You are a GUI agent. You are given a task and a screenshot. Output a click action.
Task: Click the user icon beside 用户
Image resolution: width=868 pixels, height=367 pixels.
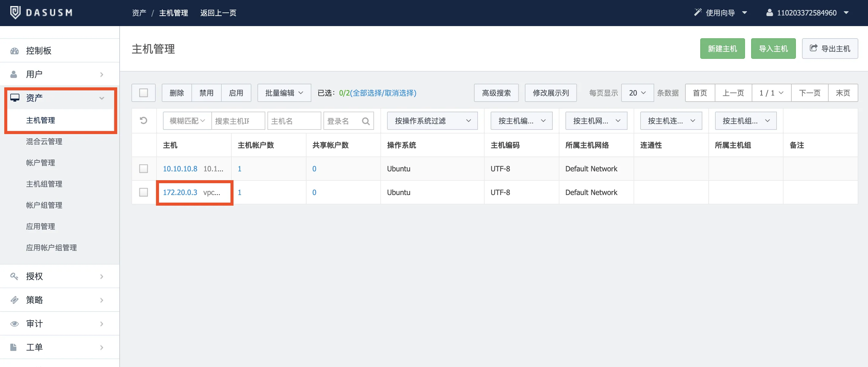[x=14, y=74]
